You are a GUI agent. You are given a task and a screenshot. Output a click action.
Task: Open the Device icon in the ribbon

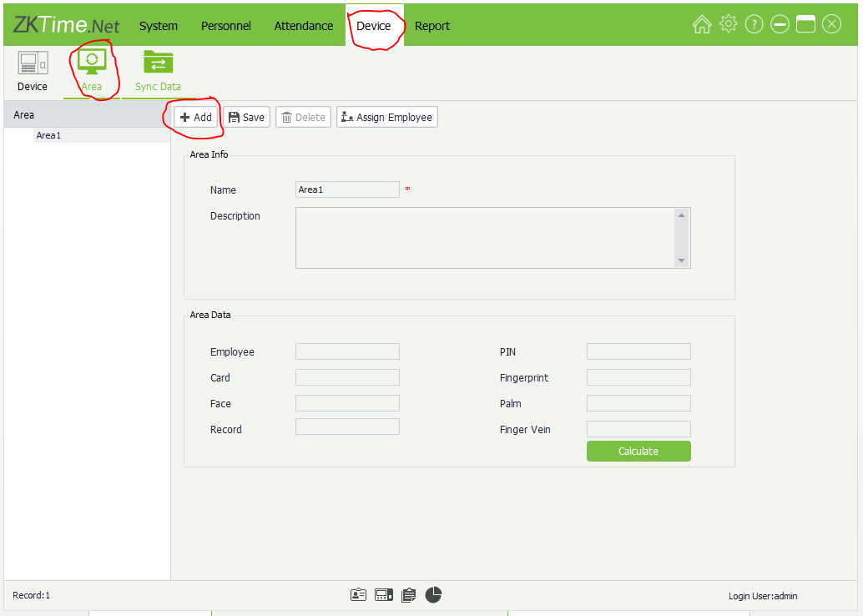33,63
